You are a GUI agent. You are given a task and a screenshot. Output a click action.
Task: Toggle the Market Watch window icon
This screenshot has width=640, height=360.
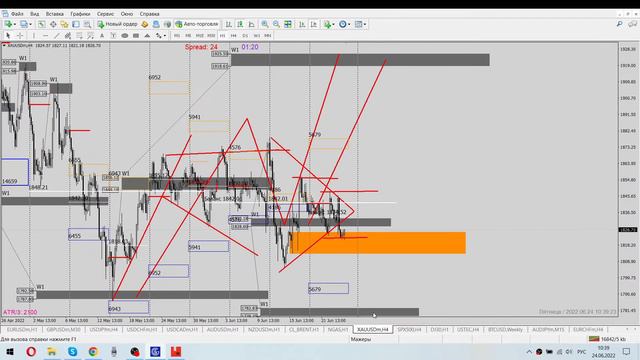pyautogui.click(x=42, y=24)
